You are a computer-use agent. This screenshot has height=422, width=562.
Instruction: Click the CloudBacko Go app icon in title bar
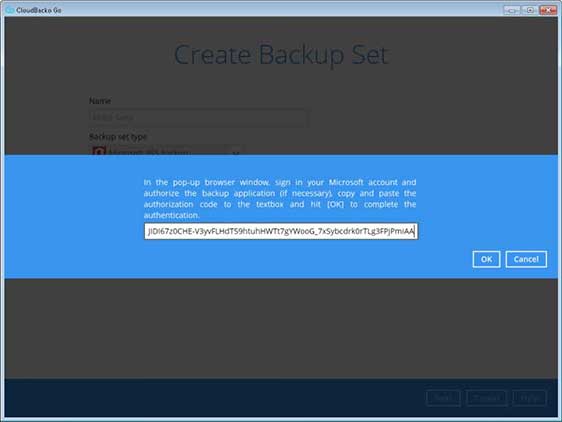pos(10,10)
